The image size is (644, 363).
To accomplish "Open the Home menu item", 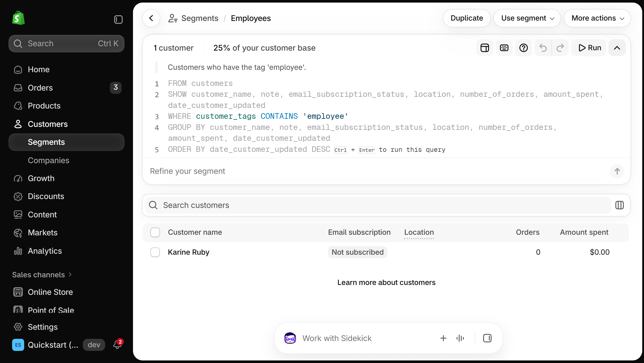I will 66,69.
